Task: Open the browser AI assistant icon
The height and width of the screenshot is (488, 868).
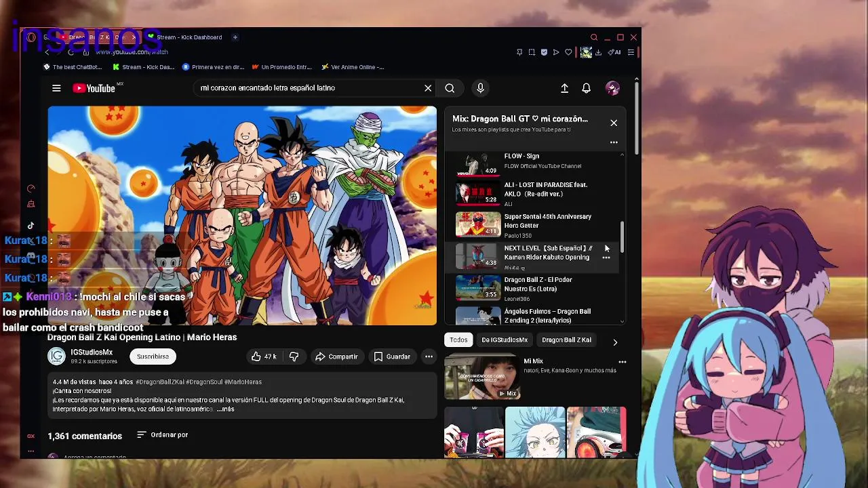Action: click(x=614, y=52)
